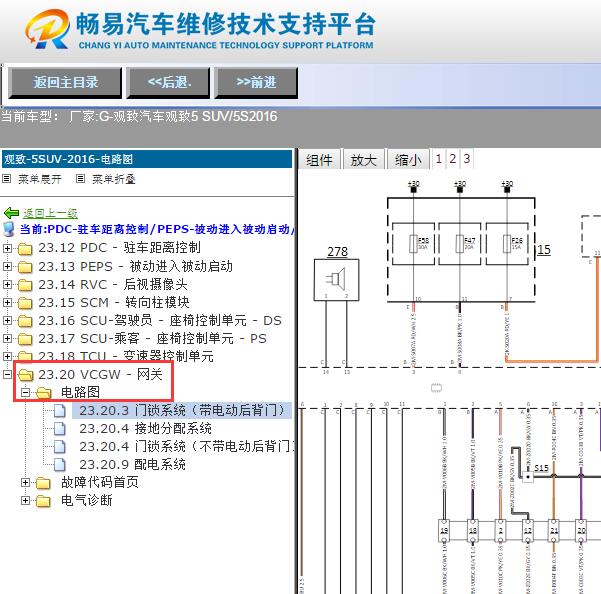Select 23.20 VCGW - 网关
Screen dimensions: 601x594
(100, 374)
